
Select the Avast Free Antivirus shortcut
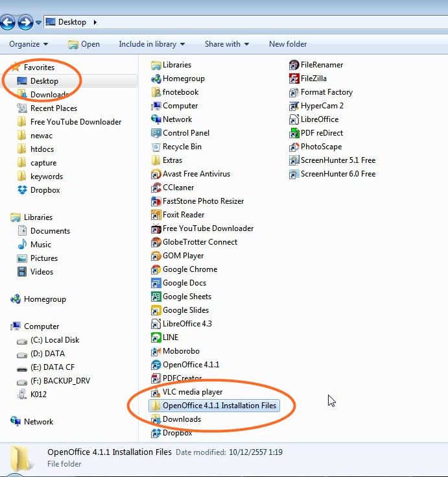[x=191, y=174]
